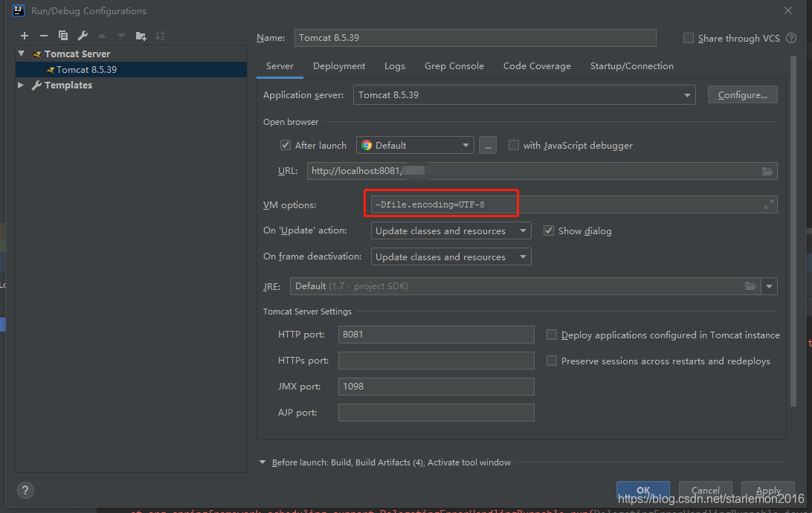
Task: Browse folder icon in URL field
Action: pos(767,171)
